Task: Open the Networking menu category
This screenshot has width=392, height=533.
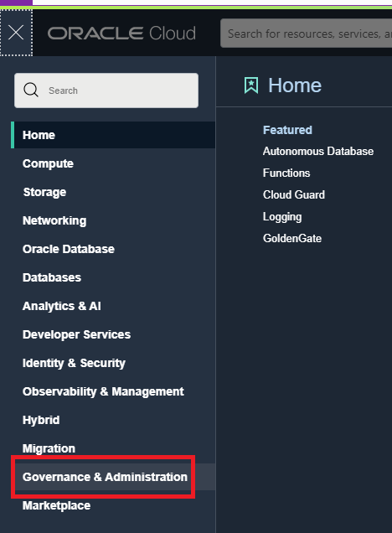Action: (x=54, y=220)
